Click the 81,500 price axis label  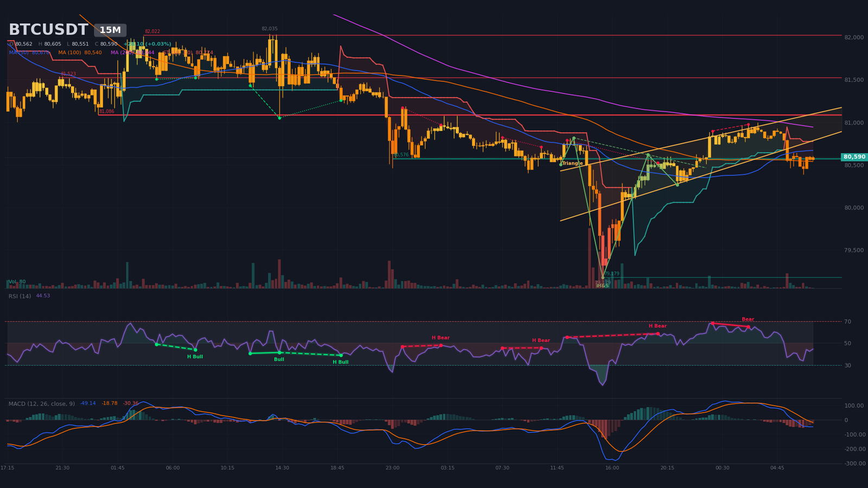(854, 80)
